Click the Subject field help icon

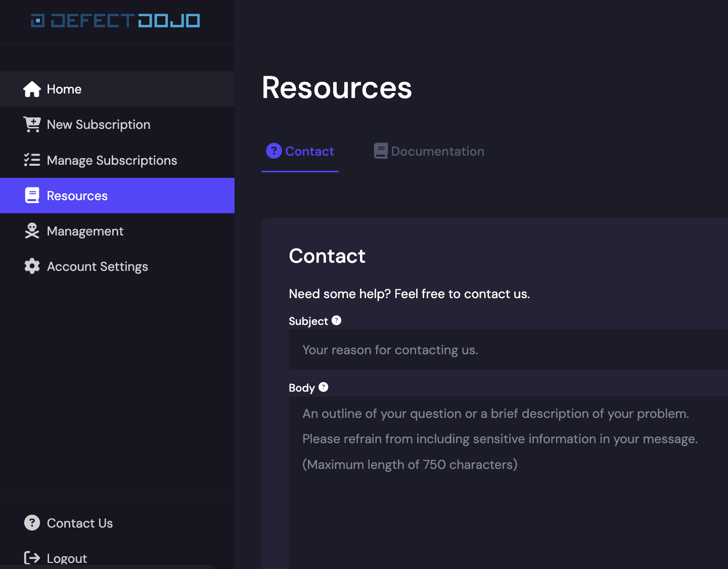pyautogui.click(x=337, y=320)
